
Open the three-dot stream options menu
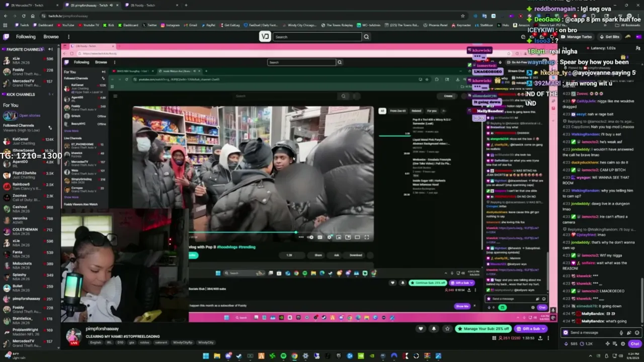click(x=548, y=338)
